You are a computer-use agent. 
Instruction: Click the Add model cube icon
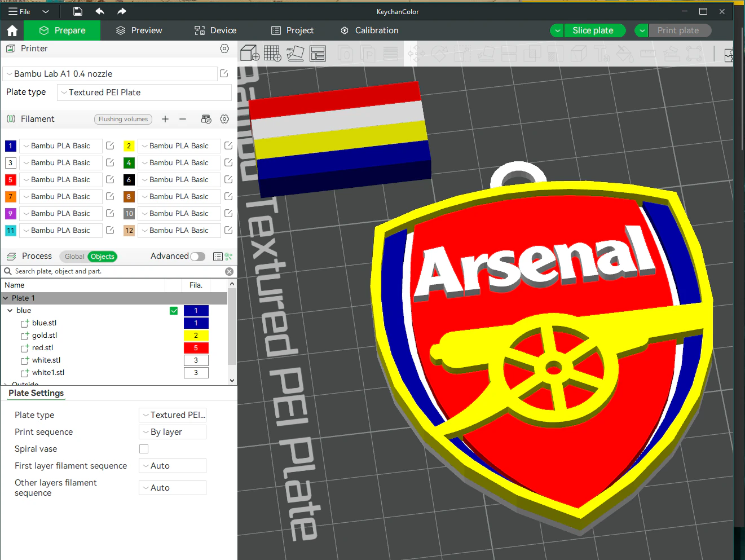coord(250,54)
